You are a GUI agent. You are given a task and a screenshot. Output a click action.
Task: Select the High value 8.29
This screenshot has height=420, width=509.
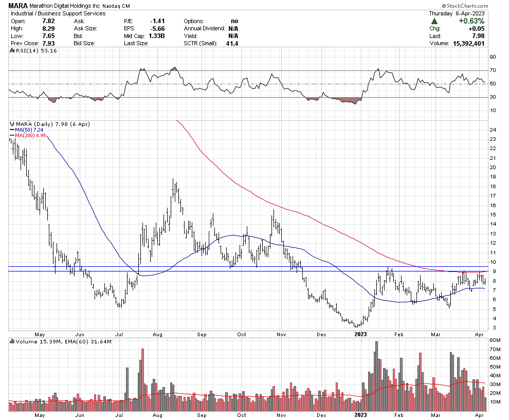[x=49, y=29]
